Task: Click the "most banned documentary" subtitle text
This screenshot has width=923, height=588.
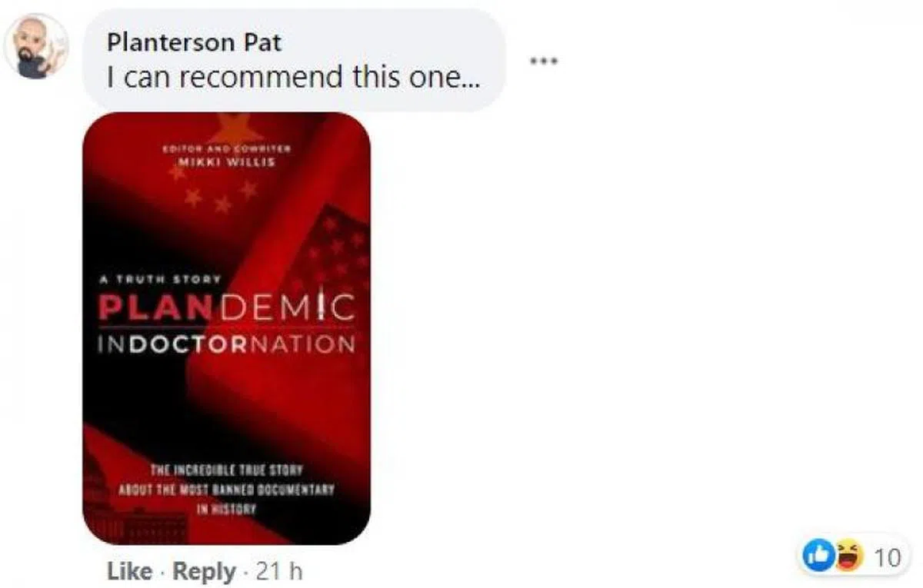Action: click(x=228, y=488)
